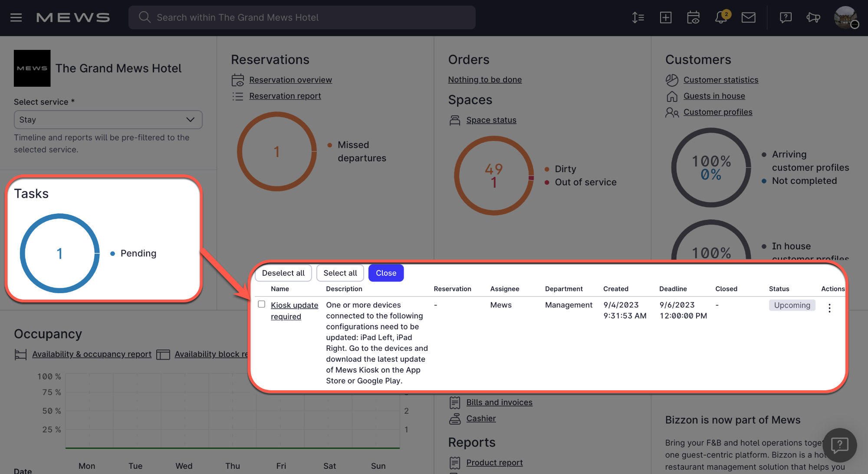This screenshot has height=474, width=868.
Task: Open the user profile avatar
Action: (x=845, y=17)
